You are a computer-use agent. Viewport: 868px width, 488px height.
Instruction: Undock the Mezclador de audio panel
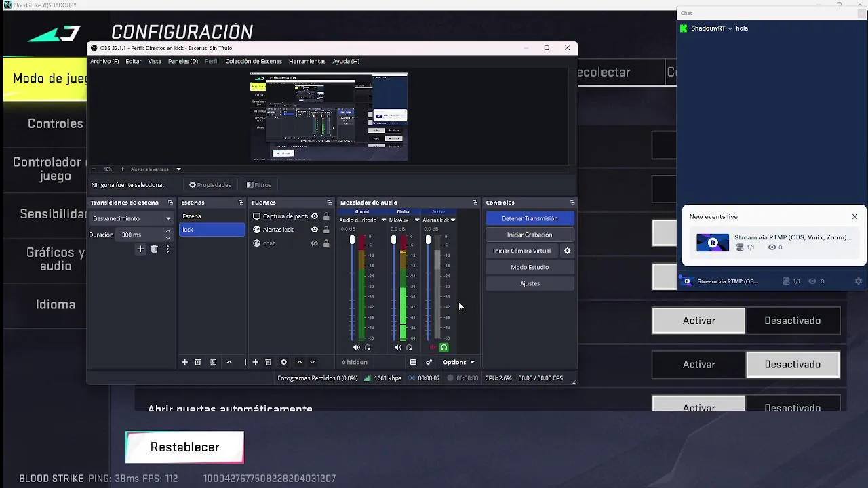click(475, 203)
